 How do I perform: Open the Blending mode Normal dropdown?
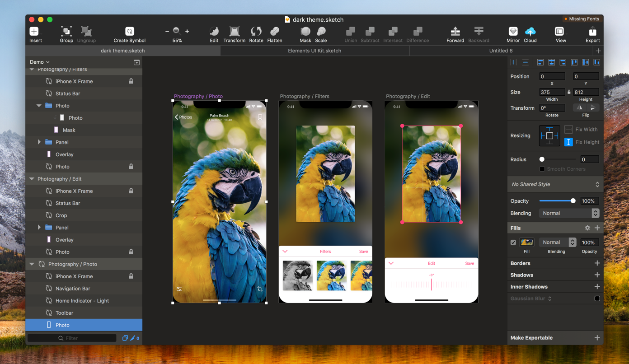[x=569, y=213]
